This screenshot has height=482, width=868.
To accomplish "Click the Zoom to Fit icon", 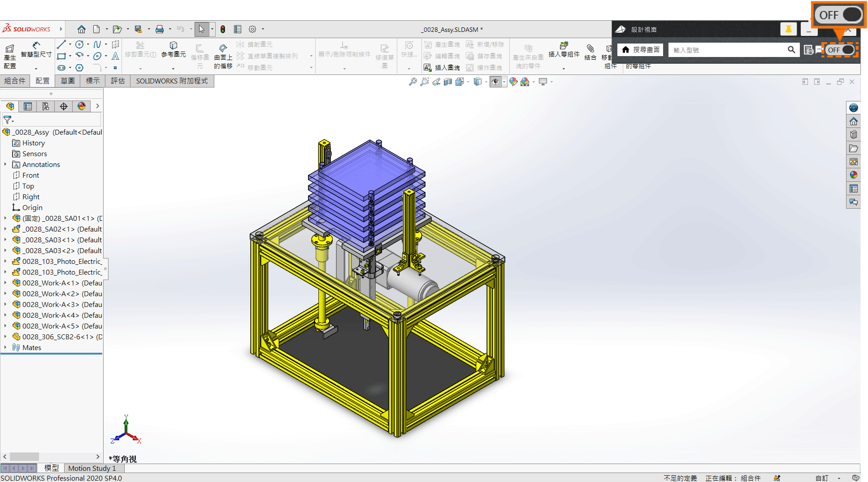I will point(413,82).
